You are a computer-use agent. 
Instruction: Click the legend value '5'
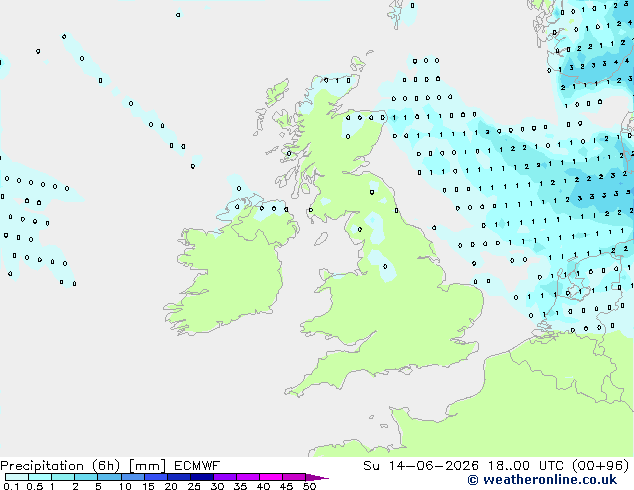[x=98, y=486]
